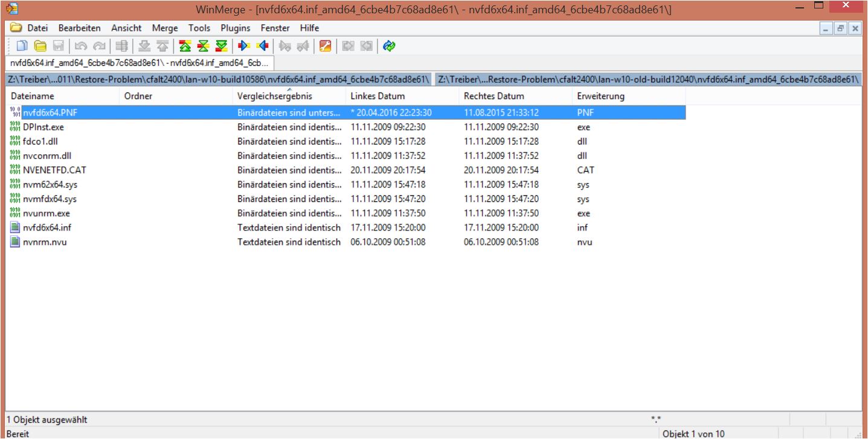
Task: Click the Undo toolbar icon
Action: click(81, 46)
